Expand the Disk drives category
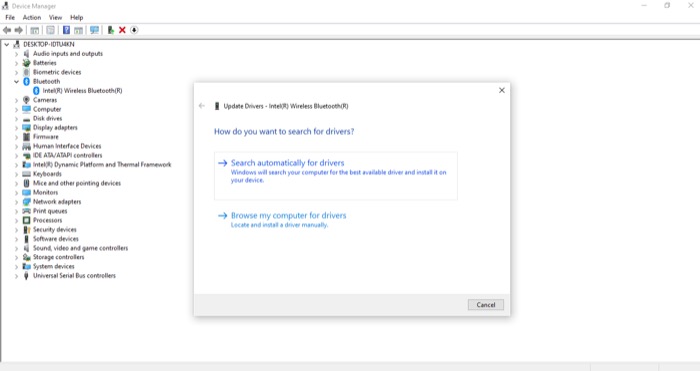This screenshot has height=371, width=700. point(17,118)
